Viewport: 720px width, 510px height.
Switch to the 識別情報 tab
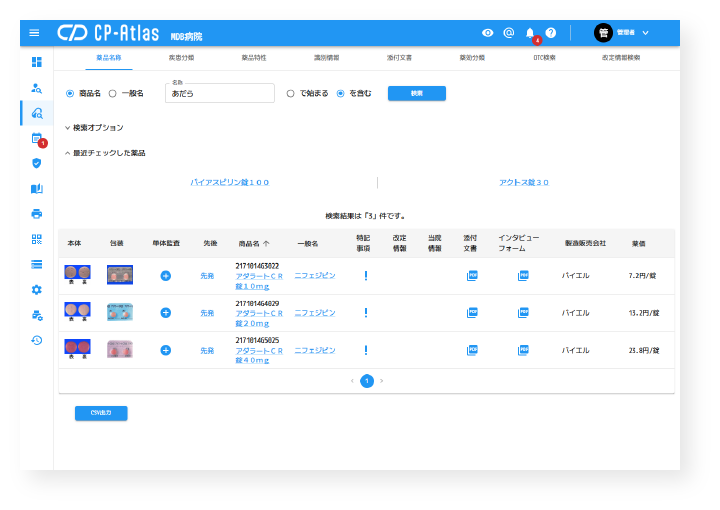click(326, 58)
